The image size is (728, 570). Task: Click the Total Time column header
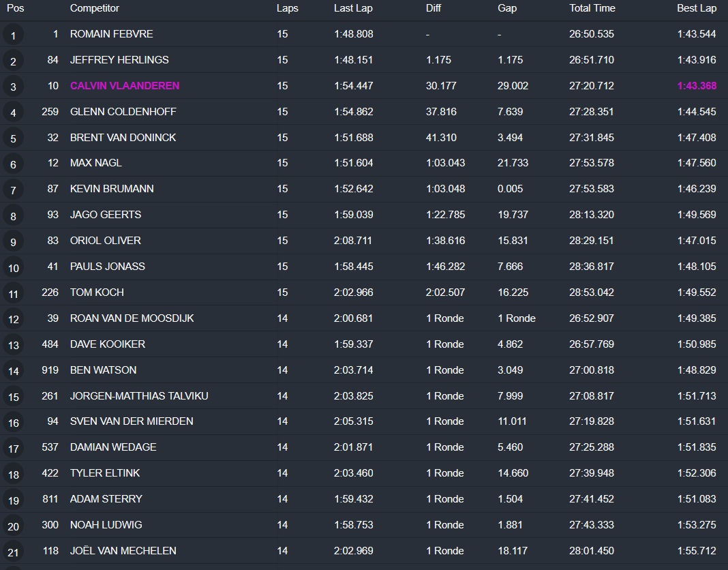(592, 8)
